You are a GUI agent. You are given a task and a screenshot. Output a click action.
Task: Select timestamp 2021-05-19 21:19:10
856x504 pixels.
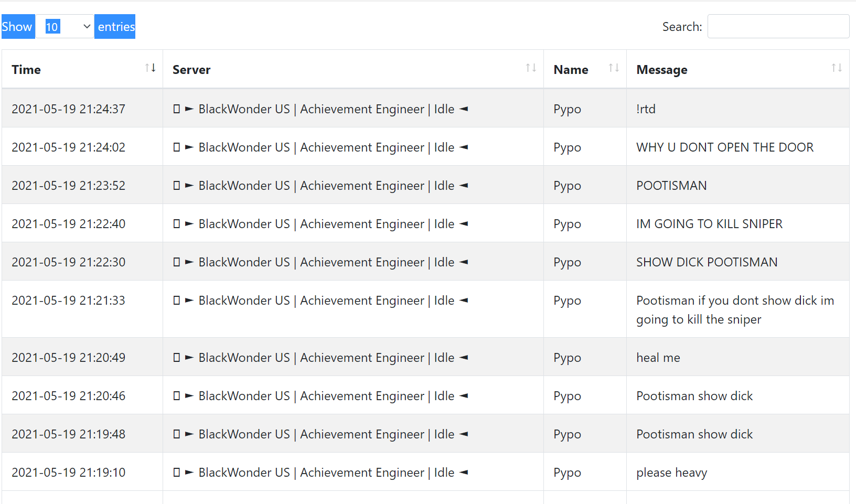pyautogui.click(x=69, y=473)
